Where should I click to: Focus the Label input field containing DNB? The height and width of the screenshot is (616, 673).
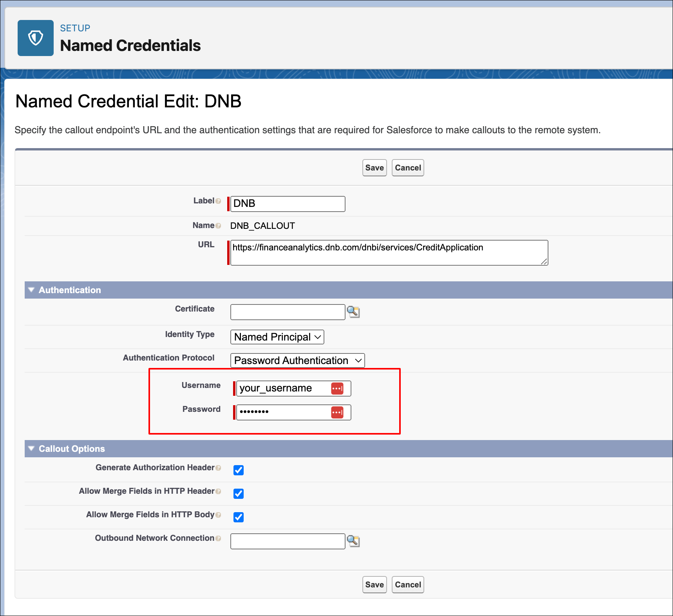click(288, 204)
